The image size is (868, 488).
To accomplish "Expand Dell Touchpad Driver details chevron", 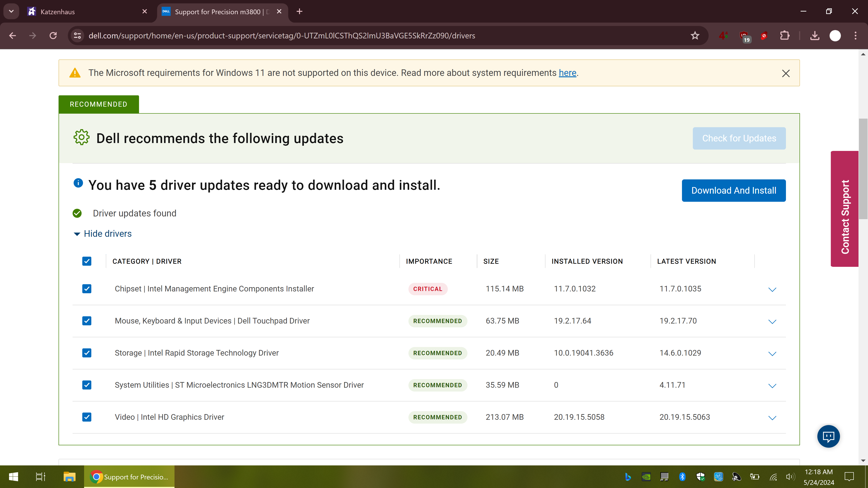I will [x=772, y=322].
